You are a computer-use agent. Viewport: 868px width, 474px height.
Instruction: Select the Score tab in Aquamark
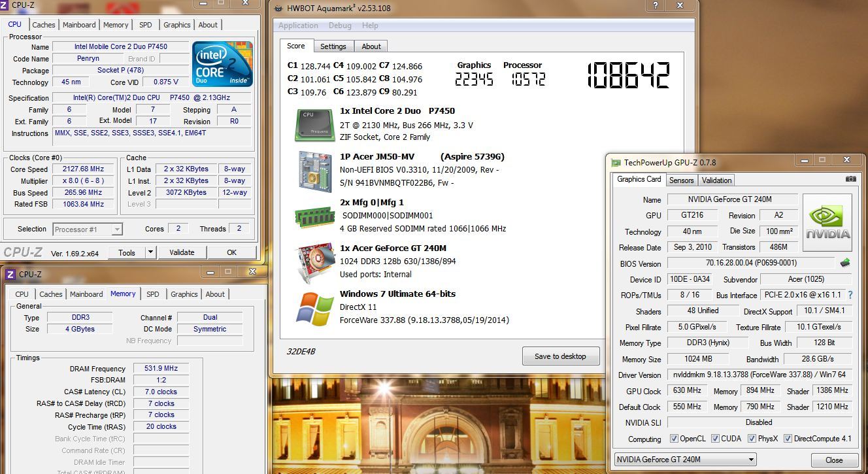click(296, 46)
